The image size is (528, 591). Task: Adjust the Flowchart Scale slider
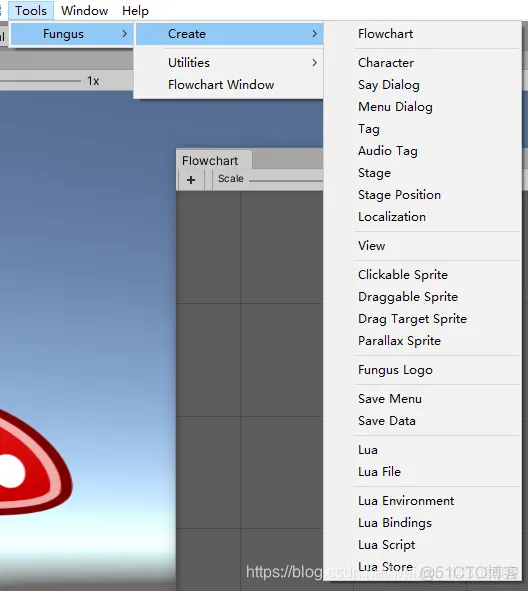(x=286, y=180)
